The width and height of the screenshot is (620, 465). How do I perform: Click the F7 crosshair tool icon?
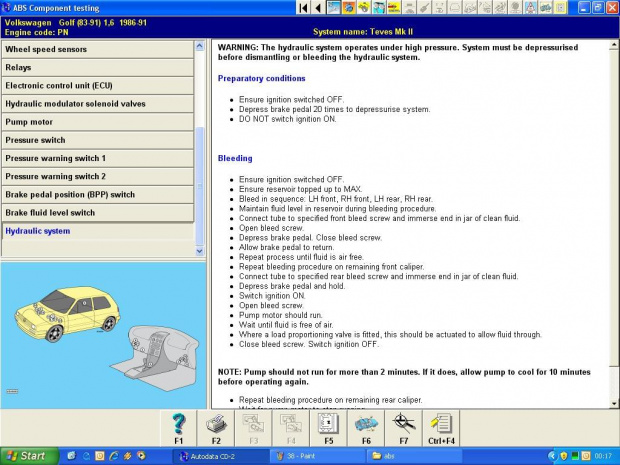404,424
